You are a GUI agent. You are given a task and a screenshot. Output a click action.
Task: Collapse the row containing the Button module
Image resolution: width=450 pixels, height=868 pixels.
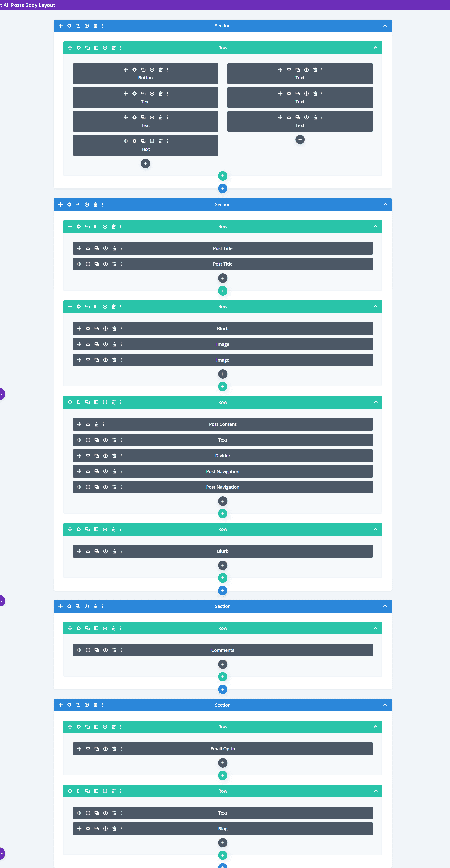tap(375, 48)
